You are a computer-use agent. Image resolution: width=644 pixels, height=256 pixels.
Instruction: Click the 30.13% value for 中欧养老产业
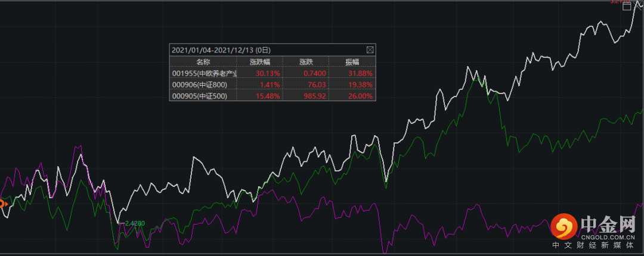point(268,73)
